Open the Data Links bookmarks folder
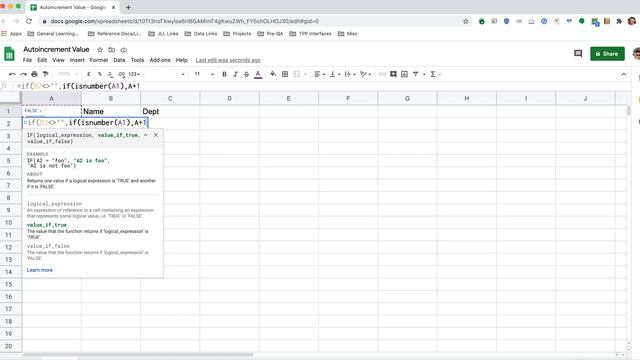The image size is (640, 360). tap(201, 34)
